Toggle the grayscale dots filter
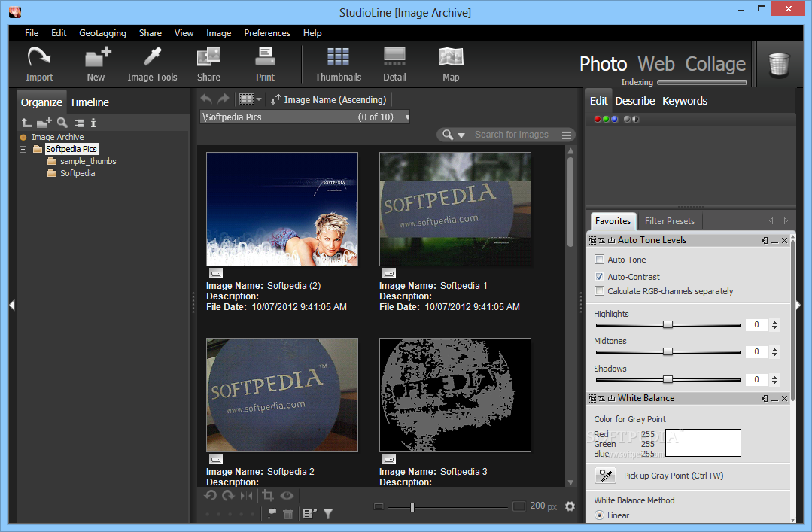Image resolution: width=812 pixels, height=532 pixels. [x=631, y=119]
